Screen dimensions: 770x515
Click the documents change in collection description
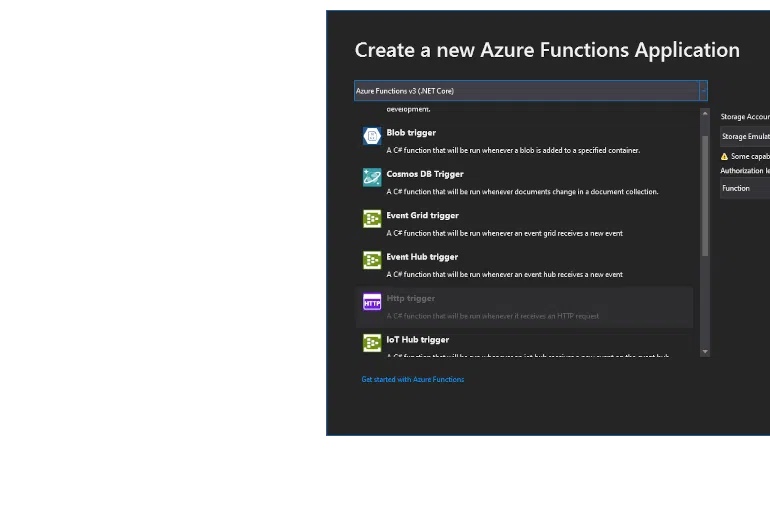click(522, 192)
